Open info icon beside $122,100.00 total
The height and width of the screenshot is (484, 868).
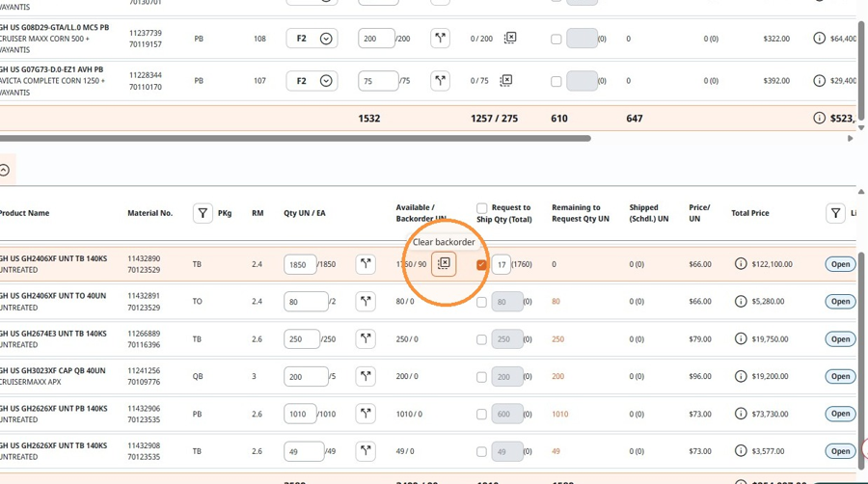[741, 264]
